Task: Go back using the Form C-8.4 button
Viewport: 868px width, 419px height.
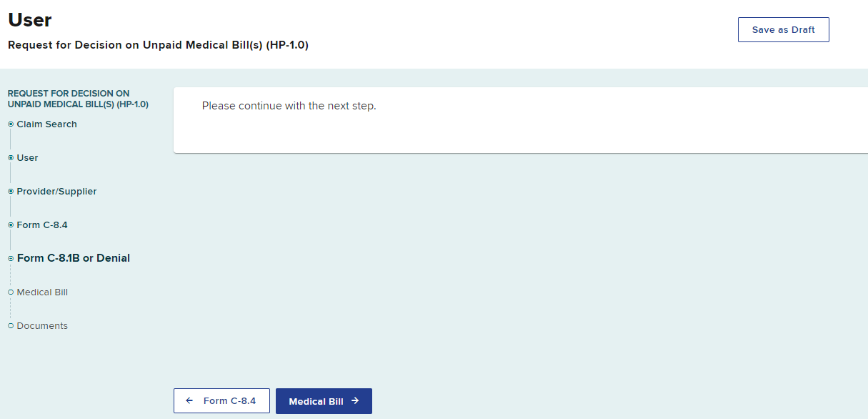Action: 221,401
